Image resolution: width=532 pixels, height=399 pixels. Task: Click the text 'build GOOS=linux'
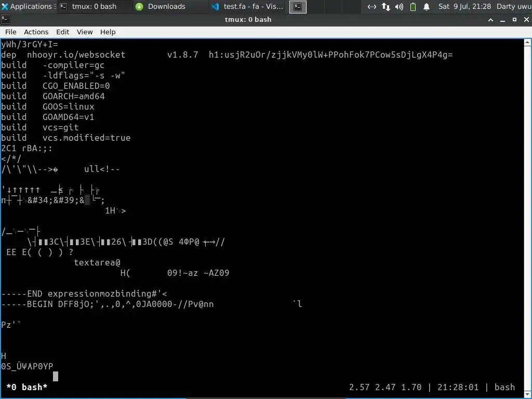[x=47, y=107]
